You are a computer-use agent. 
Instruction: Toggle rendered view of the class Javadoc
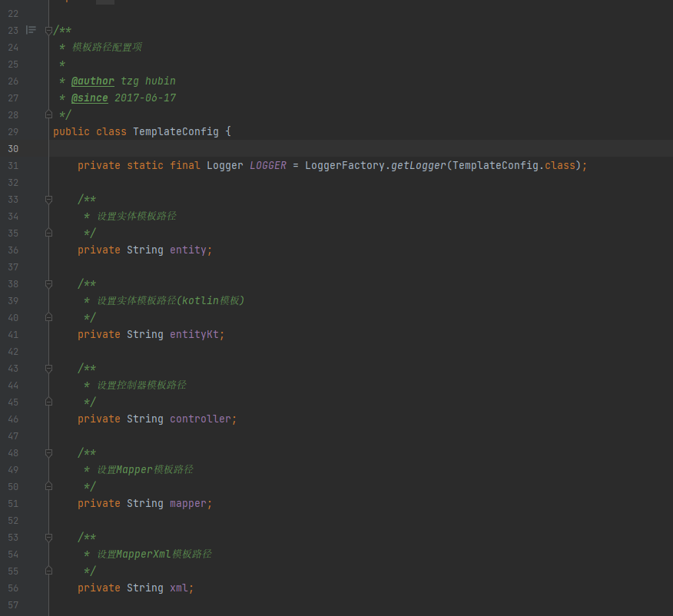tap(30, 30)
